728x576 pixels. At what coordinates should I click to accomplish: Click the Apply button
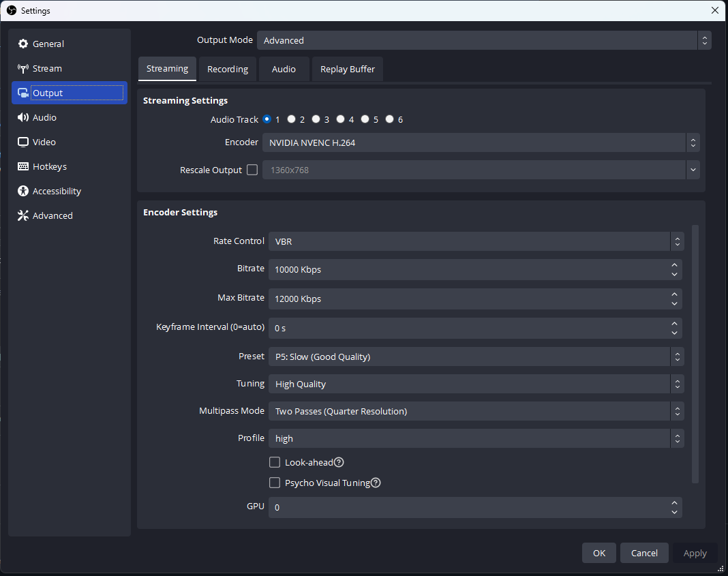[695, 553]
